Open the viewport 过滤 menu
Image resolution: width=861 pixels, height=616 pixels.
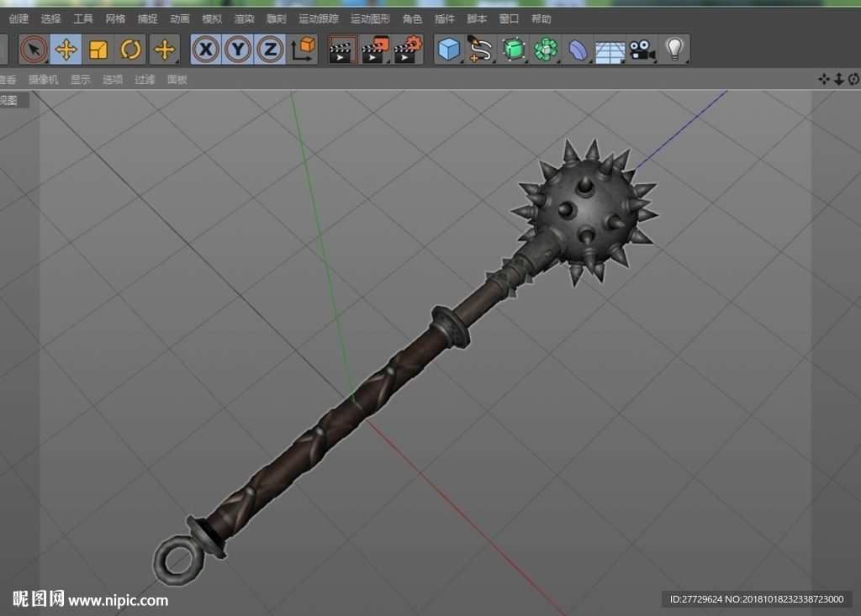click(x=145, y=80)
